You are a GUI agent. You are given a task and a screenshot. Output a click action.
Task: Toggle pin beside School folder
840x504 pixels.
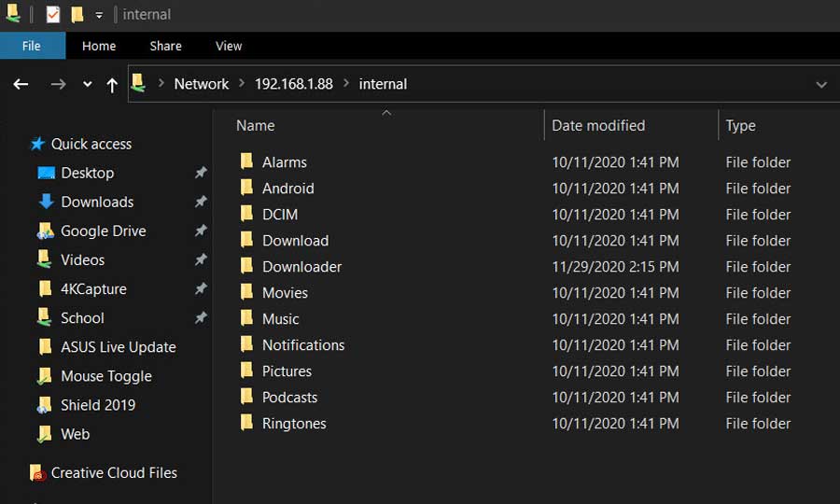pyautogui.click(x=201, y=318)
